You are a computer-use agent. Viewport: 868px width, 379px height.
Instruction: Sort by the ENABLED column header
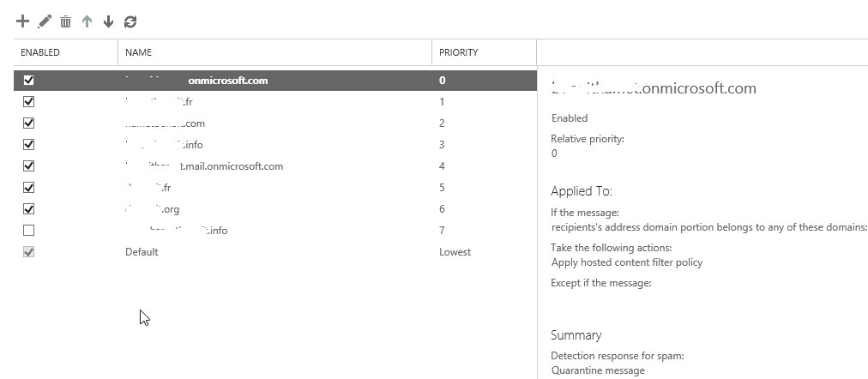tap(40, 52)
